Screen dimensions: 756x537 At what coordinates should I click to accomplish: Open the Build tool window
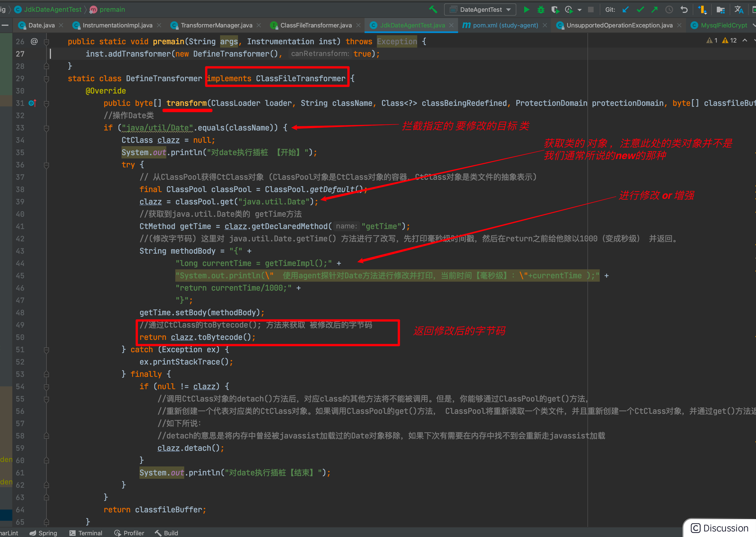(x=167, y=533)
